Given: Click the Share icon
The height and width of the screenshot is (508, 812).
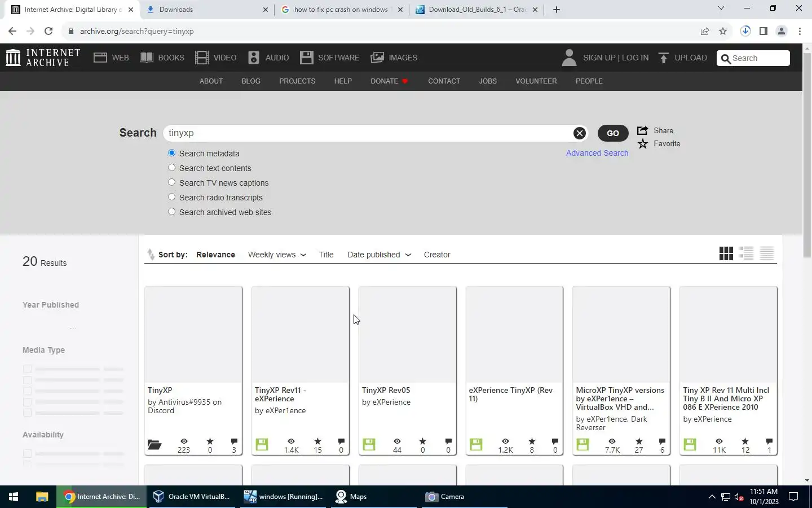Looking at the screenshot, I should coord(642,130).
